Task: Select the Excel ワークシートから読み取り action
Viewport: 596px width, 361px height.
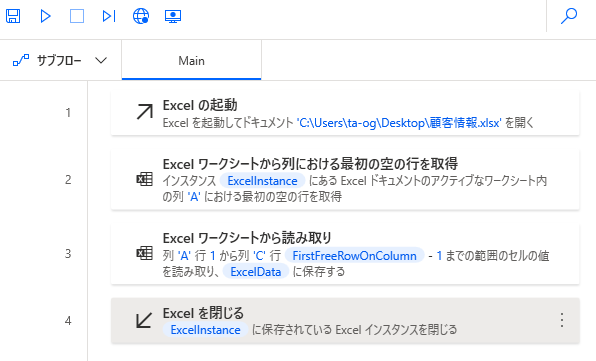Action: tap(345, 254)
